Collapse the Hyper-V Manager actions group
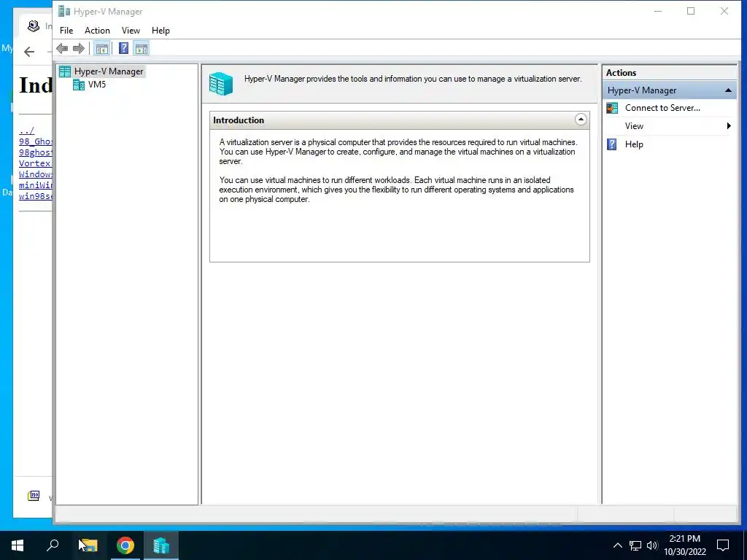747x560 pixels. coord(728,90)
